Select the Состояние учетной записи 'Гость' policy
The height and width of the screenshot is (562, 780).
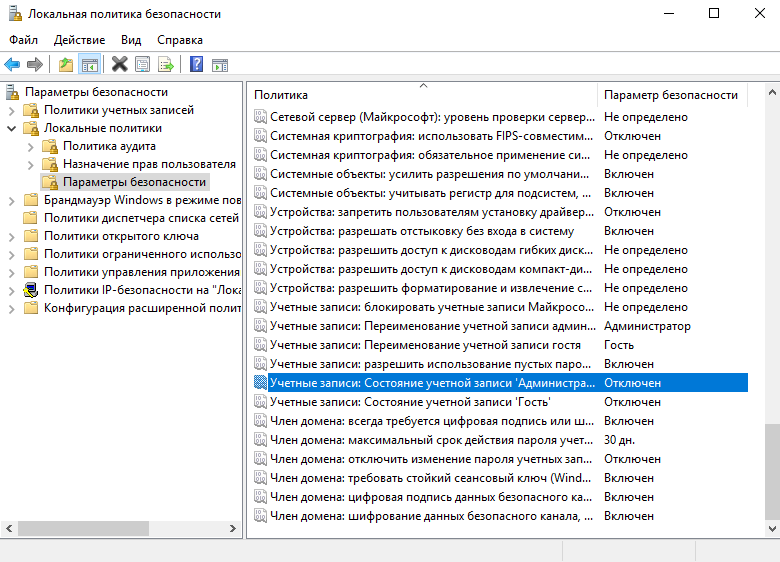point(432,402)
